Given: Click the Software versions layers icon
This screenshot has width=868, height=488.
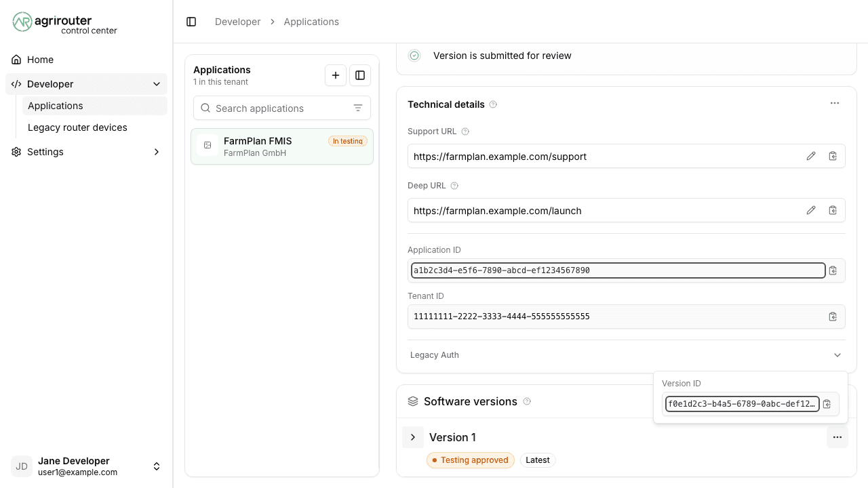Looking at the screenshot, I should [x=413, y=401].
